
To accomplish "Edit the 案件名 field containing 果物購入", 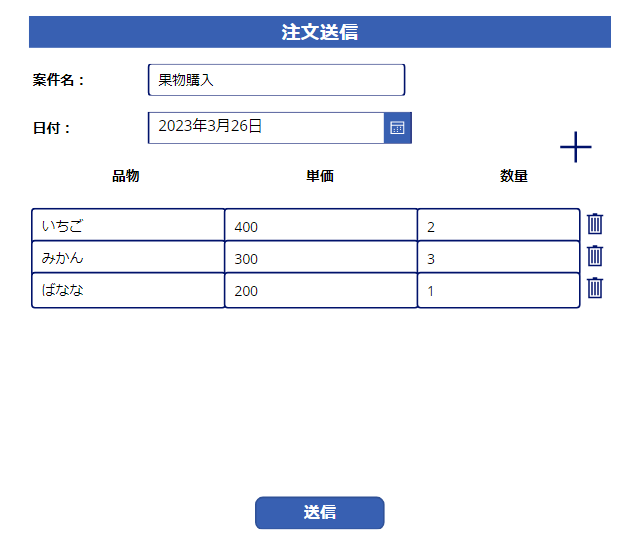I will [x=276, y=80].
